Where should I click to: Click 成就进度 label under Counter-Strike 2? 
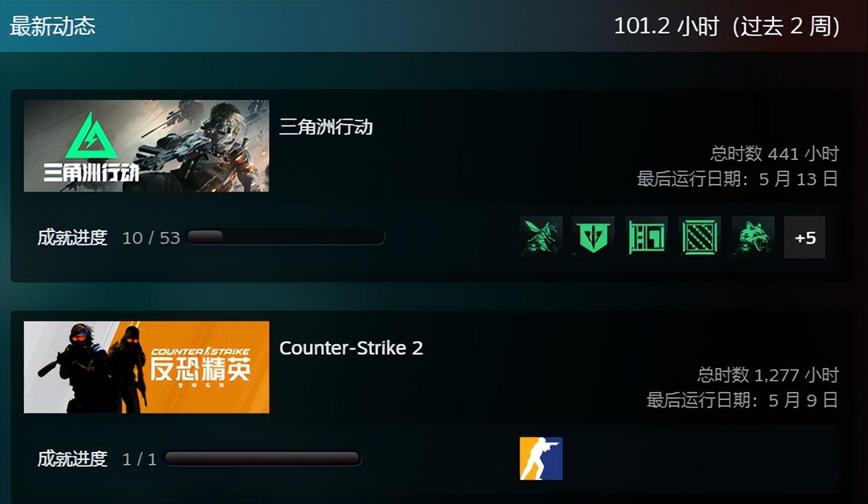pos(73,459)
